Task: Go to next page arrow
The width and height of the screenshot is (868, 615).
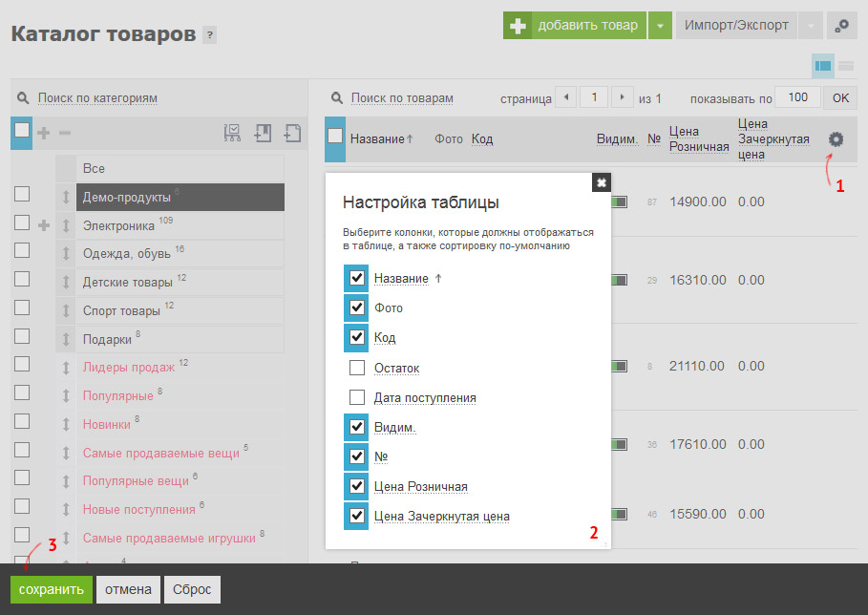Action: [623, 97]
